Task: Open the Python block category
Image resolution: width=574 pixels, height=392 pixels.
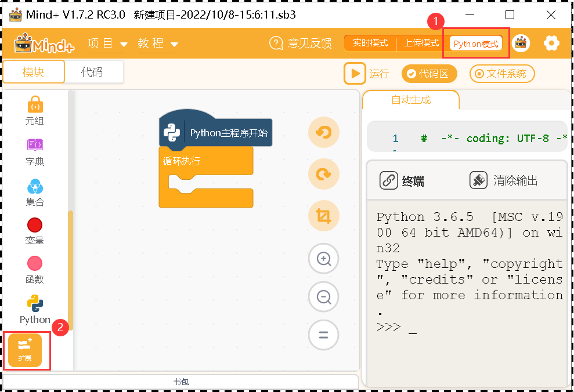Action: [35, 310]
